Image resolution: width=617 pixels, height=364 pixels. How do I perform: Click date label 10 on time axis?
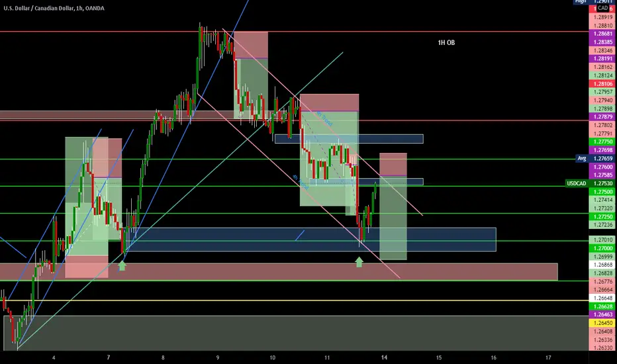coord(272,357)
